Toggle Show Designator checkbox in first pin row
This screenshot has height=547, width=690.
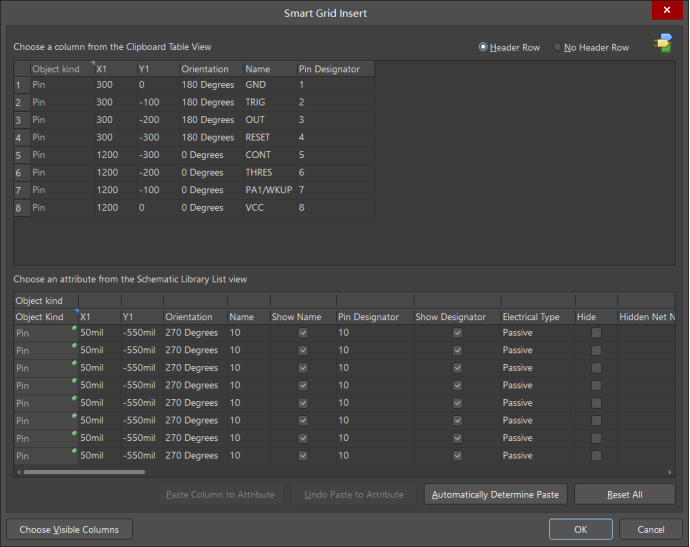pos(457,333)
